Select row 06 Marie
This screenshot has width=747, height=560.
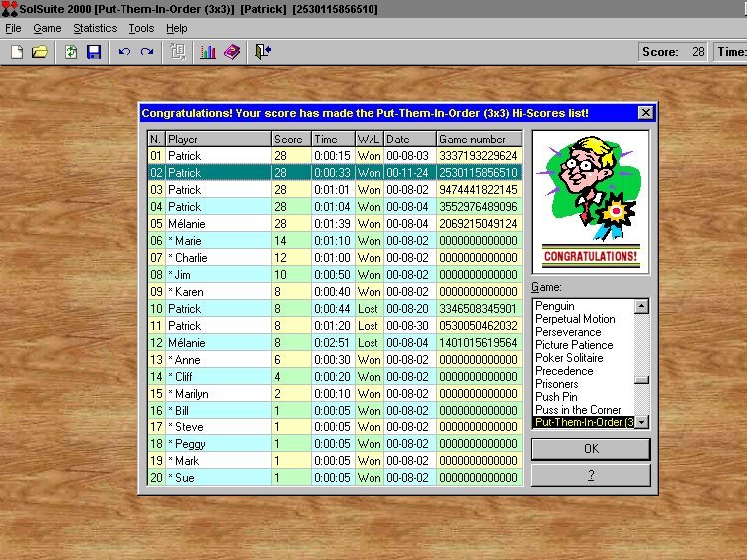pyautogui.click(x=335, y=241)
